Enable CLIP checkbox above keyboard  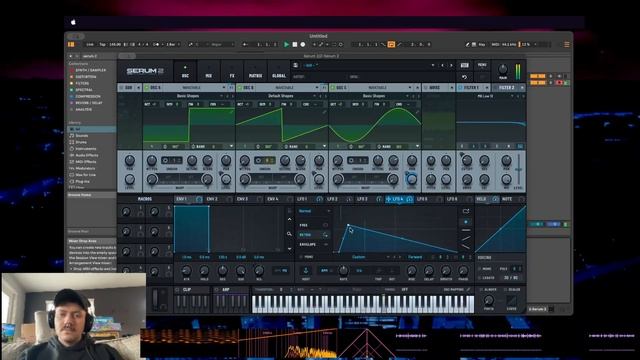(x=177, y=290)
